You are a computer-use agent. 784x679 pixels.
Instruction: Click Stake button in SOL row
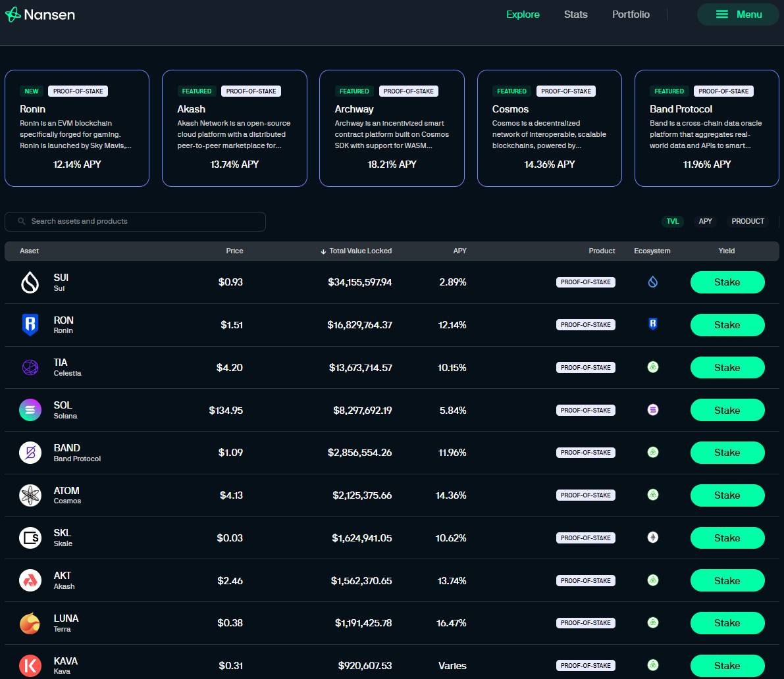pos(727,410)
